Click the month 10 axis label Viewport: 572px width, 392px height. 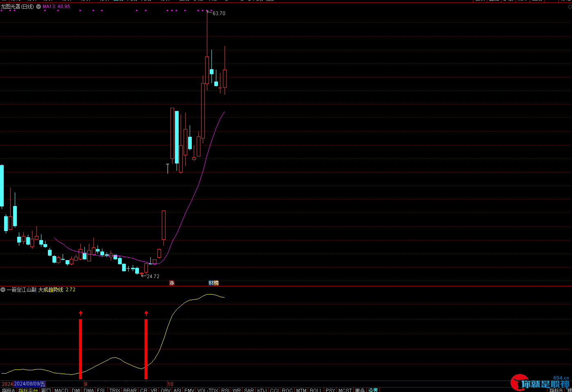(170, 384)
